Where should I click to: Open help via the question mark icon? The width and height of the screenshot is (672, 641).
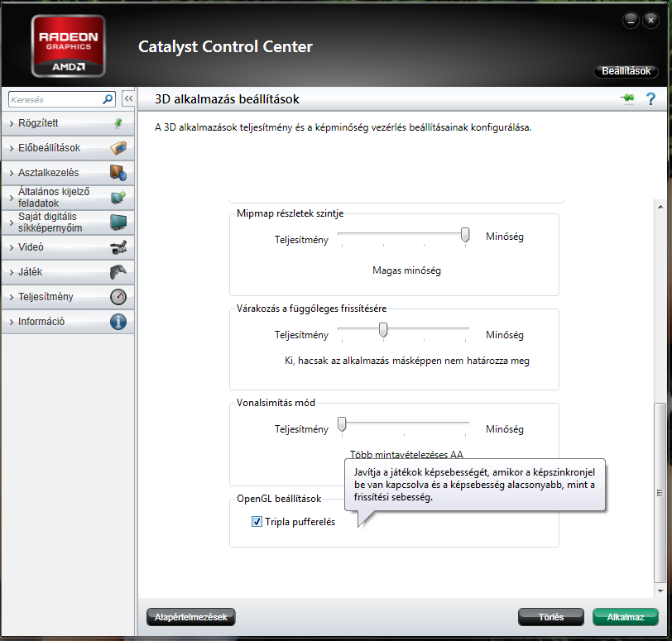pos(650,99)
